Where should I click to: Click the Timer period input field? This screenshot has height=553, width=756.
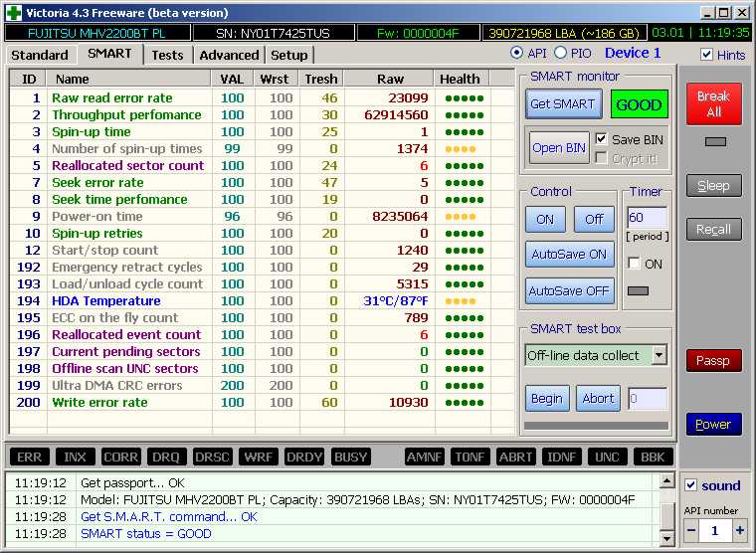[x=647, y=218]
